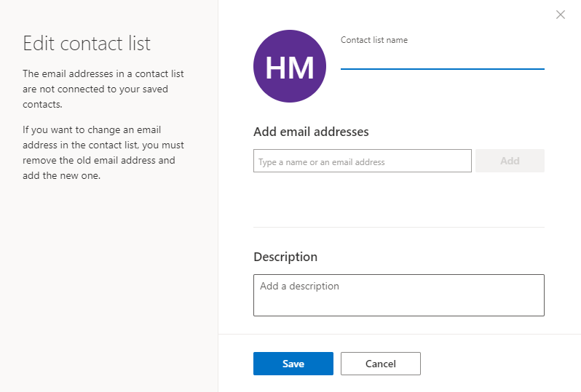Click the paragraph about saved contacts

click(x=103, y=89)
